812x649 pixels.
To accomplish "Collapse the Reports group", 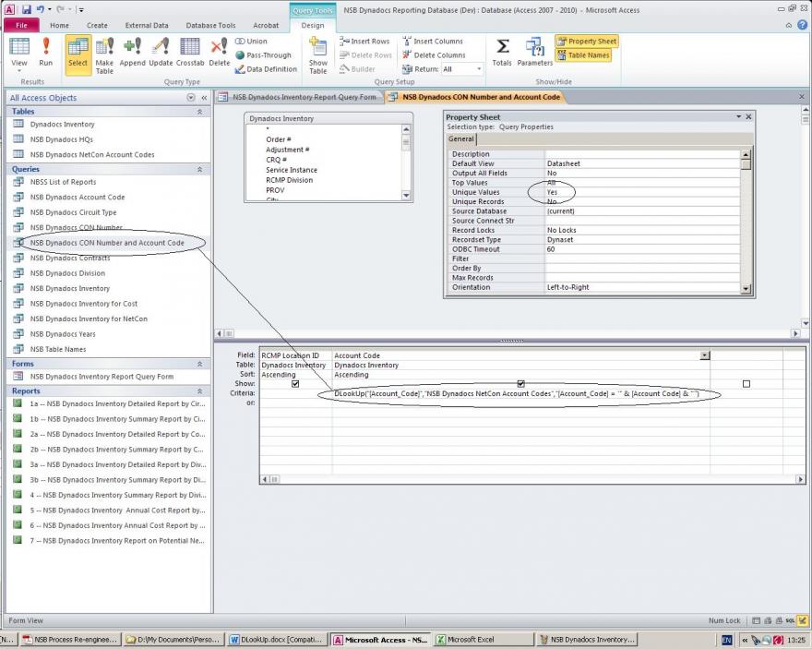I will point(200,391).
